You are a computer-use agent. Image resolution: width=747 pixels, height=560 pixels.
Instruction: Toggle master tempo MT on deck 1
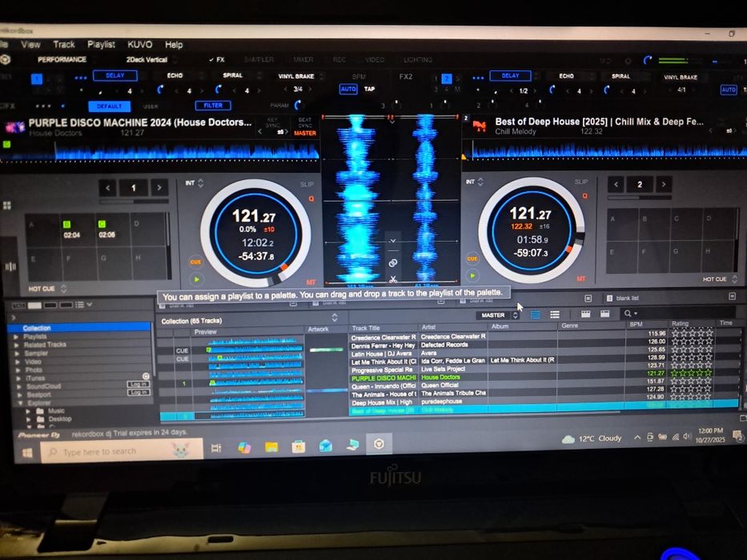[x=311, y=282]
